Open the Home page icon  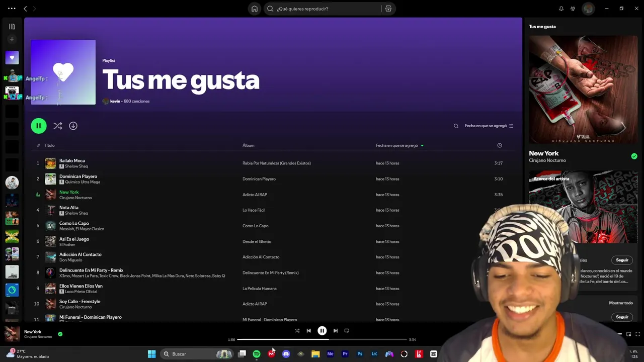point(255,9)
